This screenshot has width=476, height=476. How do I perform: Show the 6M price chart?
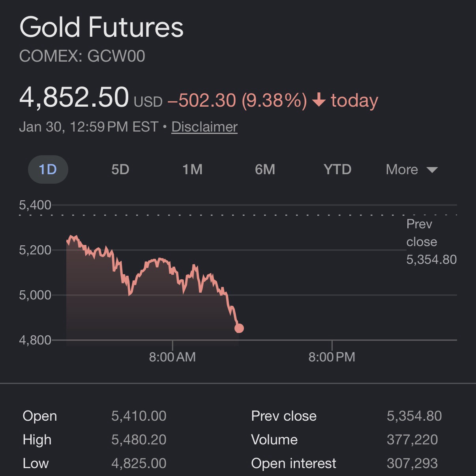tap(265, 169)
